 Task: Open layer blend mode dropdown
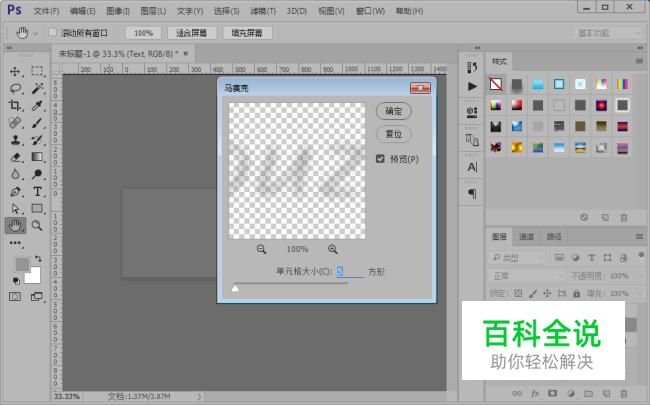point(526,276)
